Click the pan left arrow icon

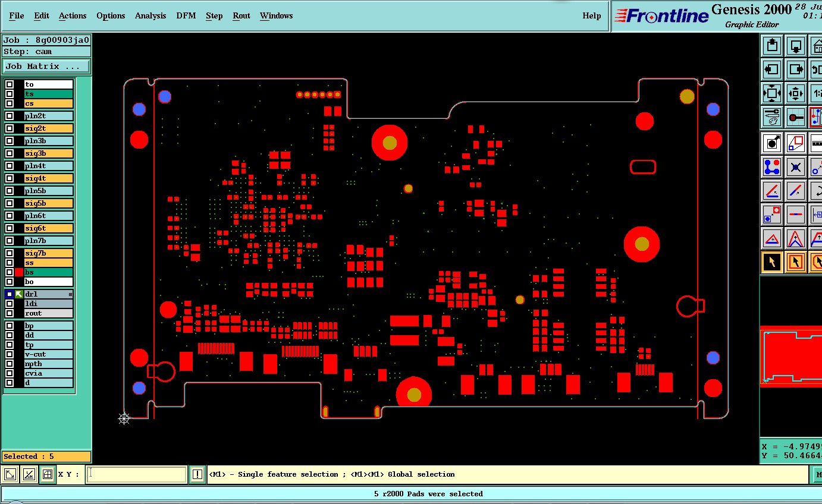pos(772,70)
